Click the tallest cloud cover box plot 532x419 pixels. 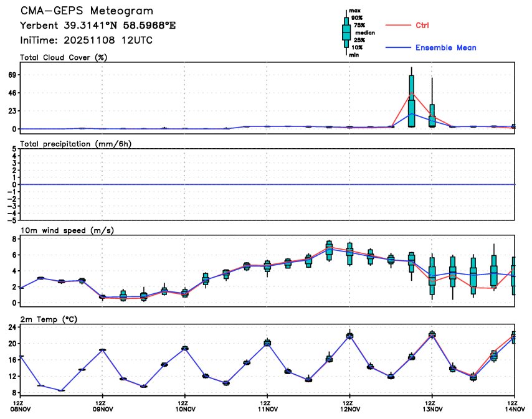pos(411,100)
